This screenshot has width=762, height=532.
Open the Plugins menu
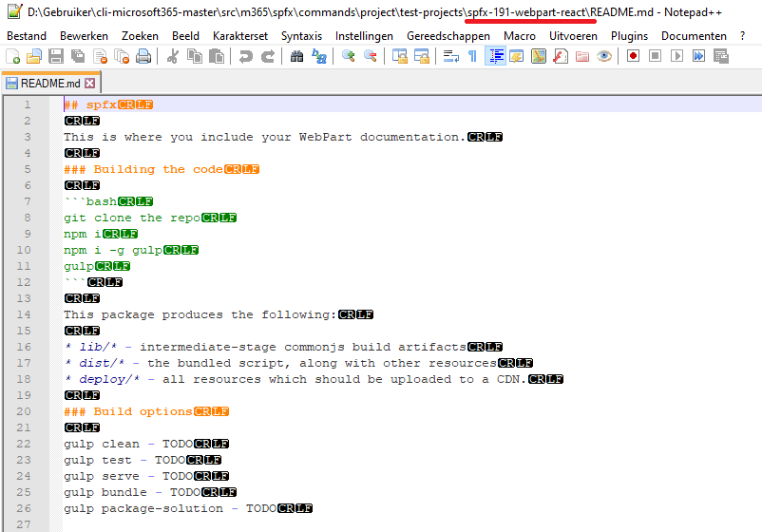(629, 36)
